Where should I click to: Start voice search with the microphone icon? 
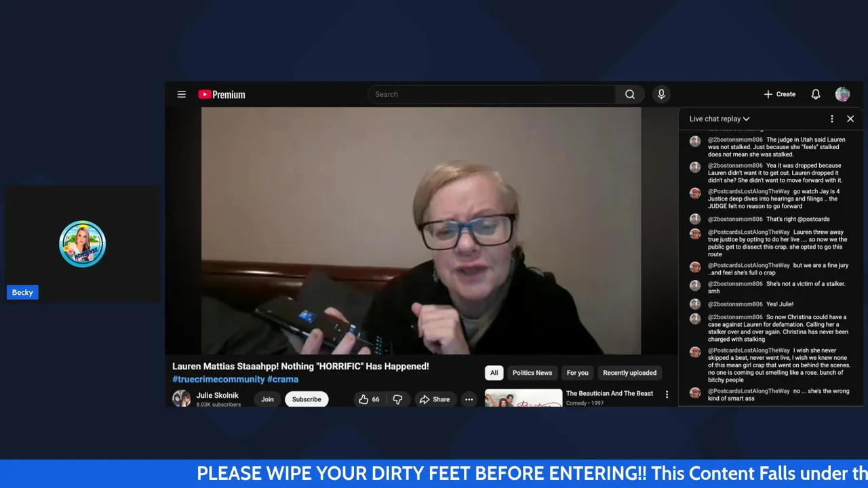[661, 94]
